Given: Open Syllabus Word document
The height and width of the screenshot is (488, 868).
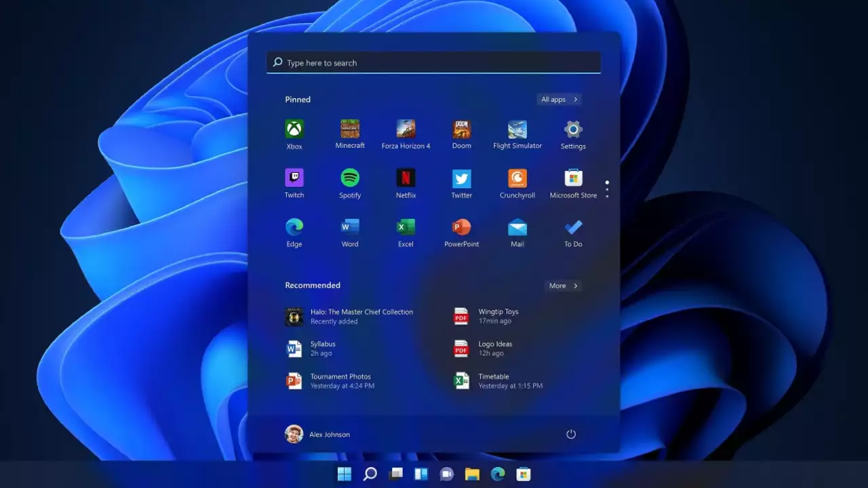Looking at the screenshot, I should [323, 348].
